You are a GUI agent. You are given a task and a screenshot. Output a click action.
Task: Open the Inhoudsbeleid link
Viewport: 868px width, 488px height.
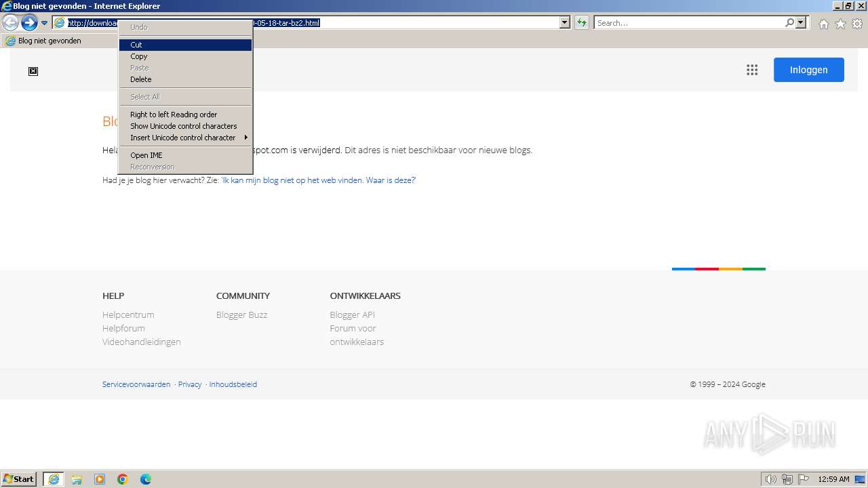(233, 384)
